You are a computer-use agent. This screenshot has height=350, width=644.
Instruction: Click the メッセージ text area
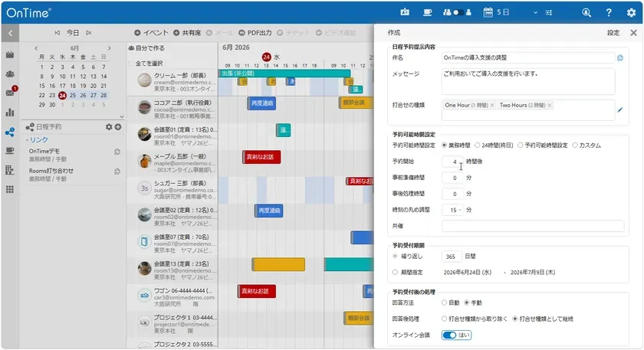click(x=528, y=81)
